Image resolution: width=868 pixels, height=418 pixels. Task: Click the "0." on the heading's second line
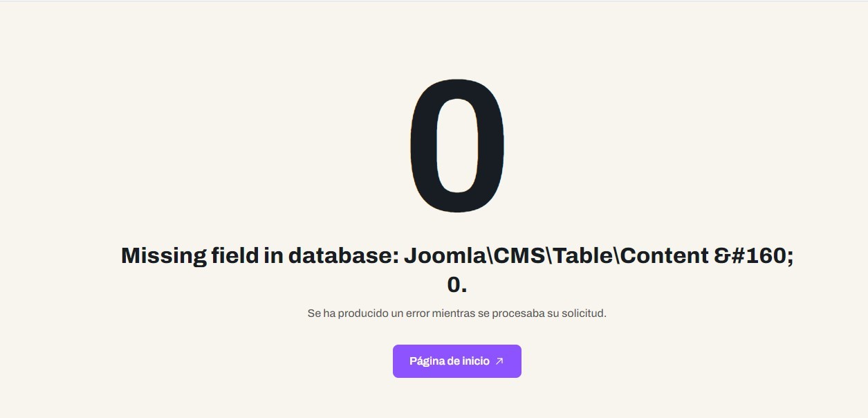click(x=456, y=284)
